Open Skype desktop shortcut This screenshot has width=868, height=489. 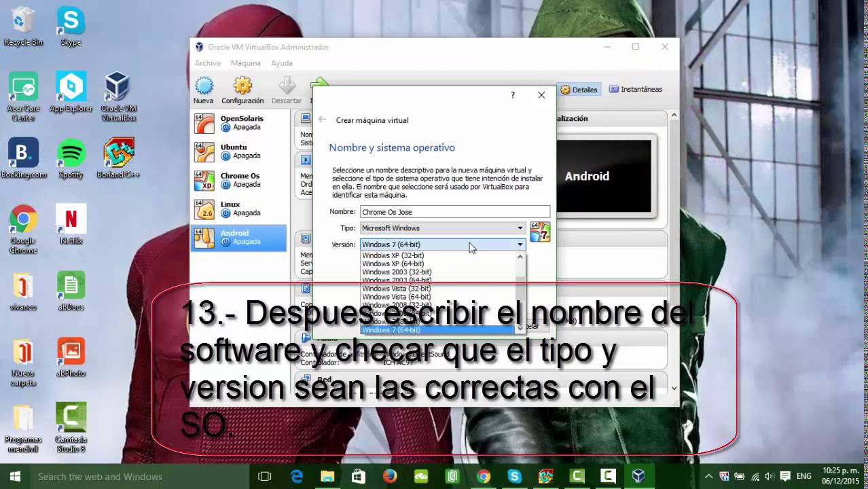tap(71, 26)
